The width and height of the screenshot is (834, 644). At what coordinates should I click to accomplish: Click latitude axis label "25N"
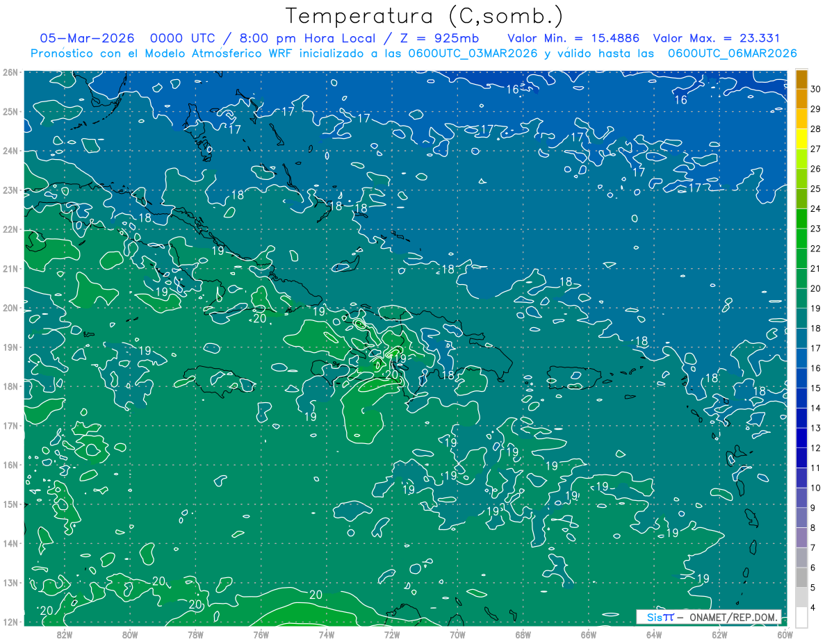coord(10,111)
